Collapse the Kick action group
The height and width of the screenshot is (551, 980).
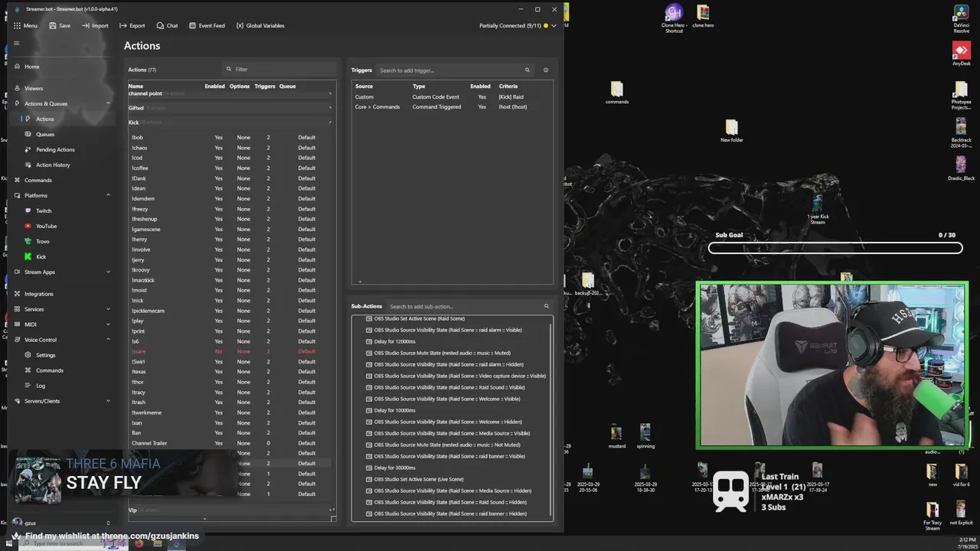tap(330, 122)
